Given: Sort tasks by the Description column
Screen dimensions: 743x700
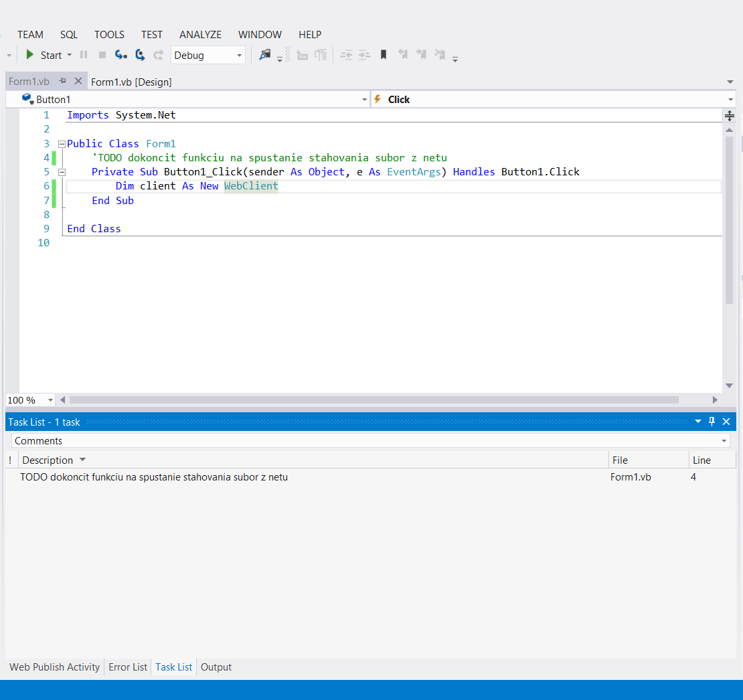Looking at the screenshot, I should [48, 460].
